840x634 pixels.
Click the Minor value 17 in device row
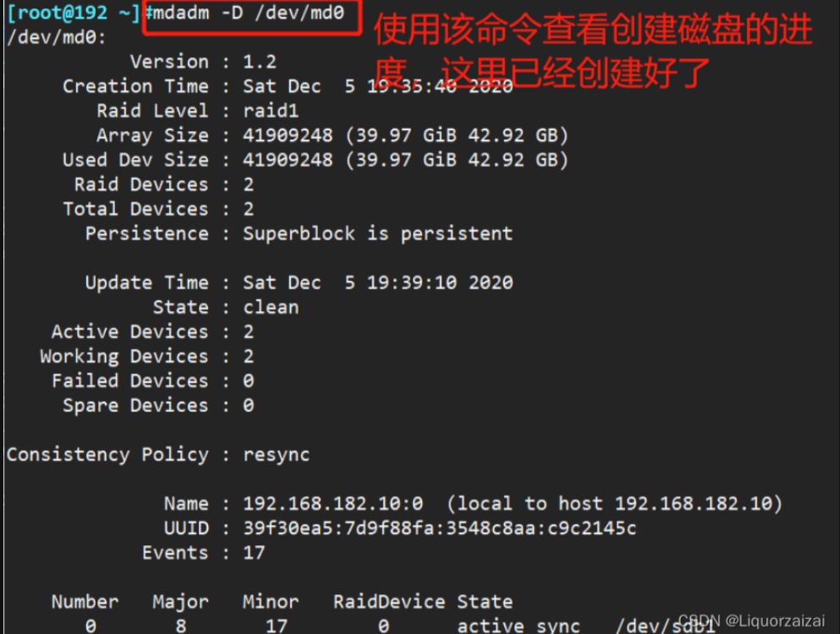tap(277, 626)
